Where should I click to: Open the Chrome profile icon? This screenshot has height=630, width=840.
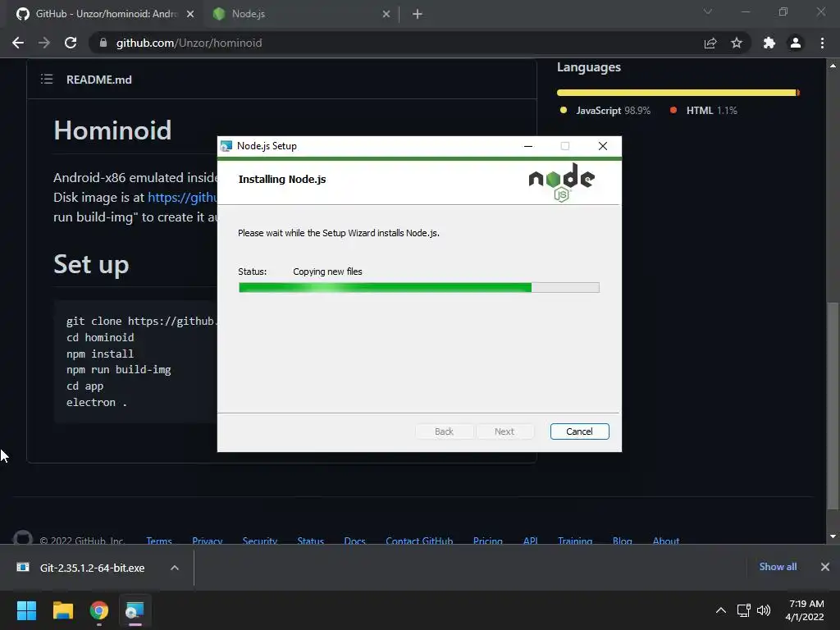796,43
